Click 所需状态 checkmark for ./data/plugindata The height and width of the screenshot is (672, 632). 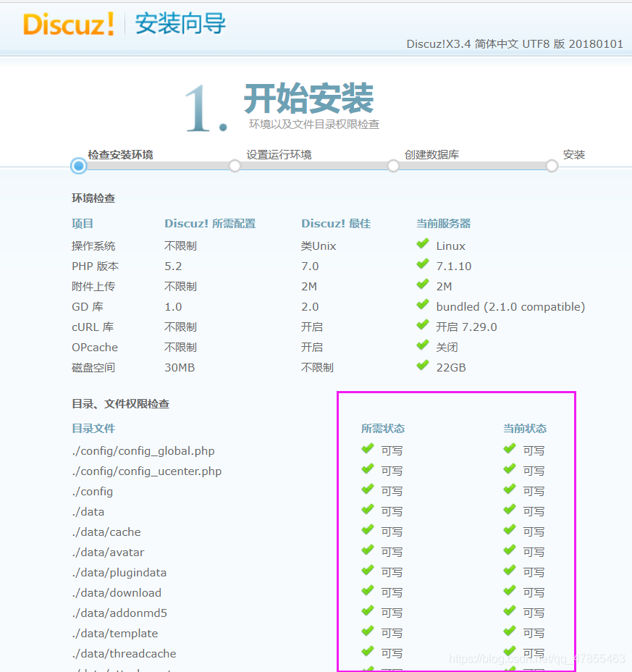pyautogui.click(x=368, y=571)
